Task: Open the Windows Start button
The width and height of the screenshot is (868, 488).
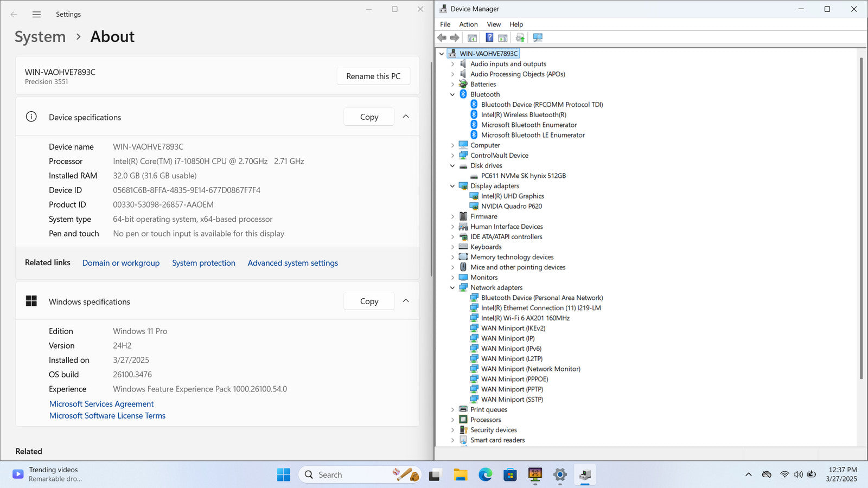Action: point(283,474)
